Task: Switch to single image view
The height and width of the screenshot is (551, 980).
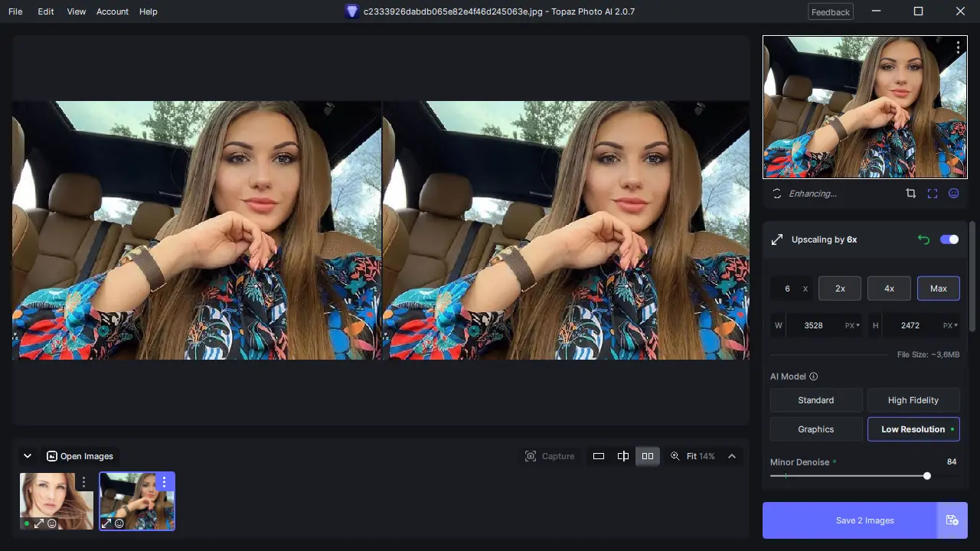Action: 599,456
